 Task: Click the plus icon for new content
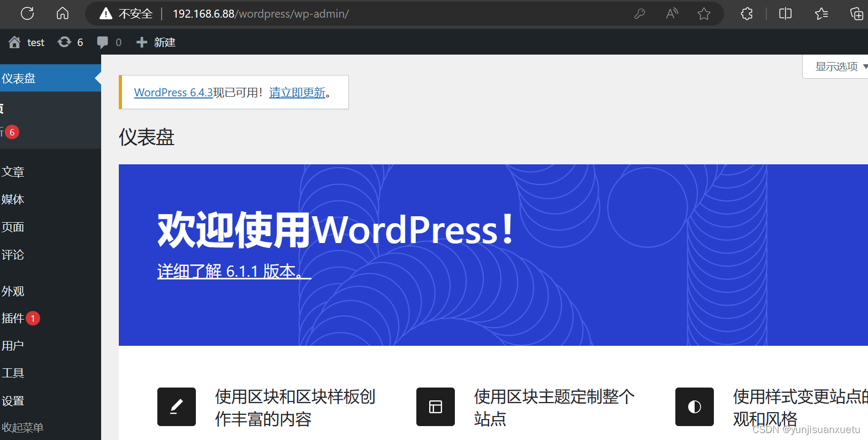pyautogui.click(x=142, y=42)
